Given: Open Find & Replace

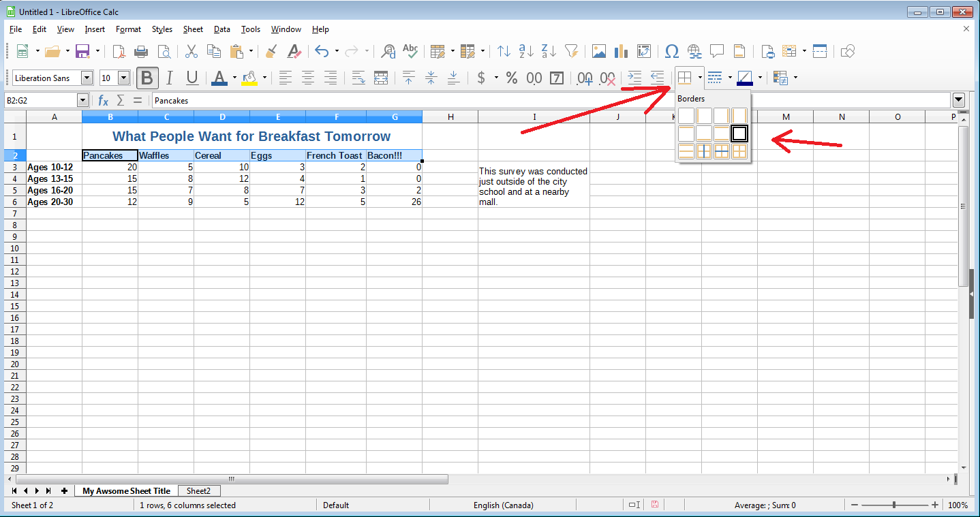Looking at the screenshot, I should 388,51.
